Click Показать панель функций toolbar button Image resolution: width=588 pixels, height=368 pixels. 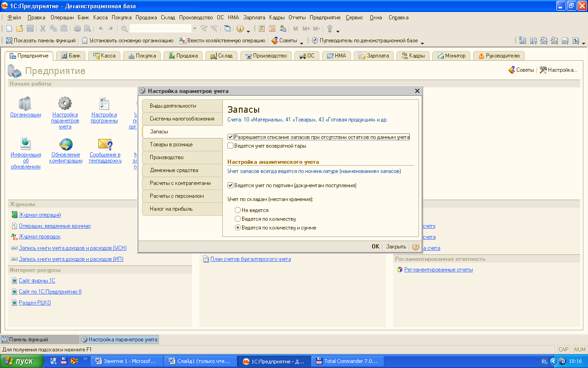coord(40,40)
